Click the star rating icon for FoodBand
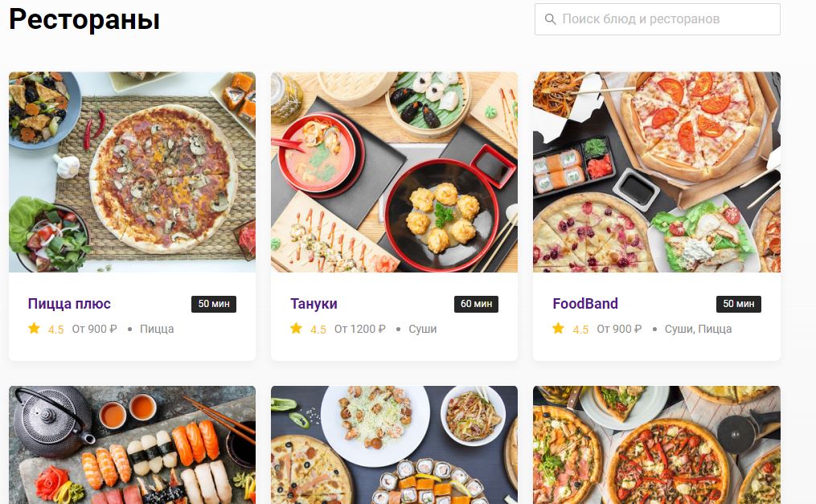Viewport: 816px width, 504px height. click(x=557, y=329)
